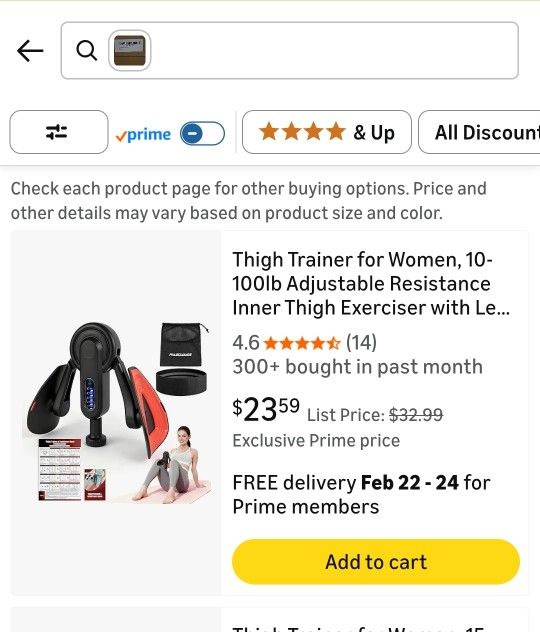540x632 pixels.
Task: Add thigh trainer to cart
Action: (376, 562)
